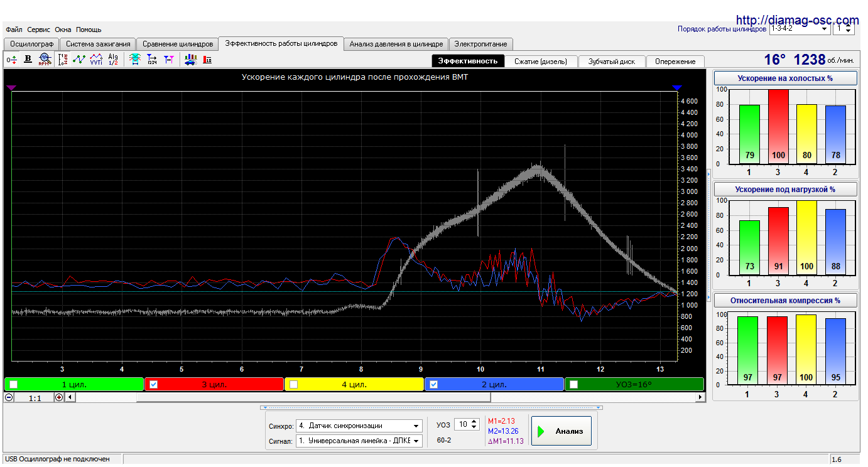The width and height of the screenshot is (868, 467).
Task: Click the horizontal scrollbar thumb below chart
Action: (313, 397)
